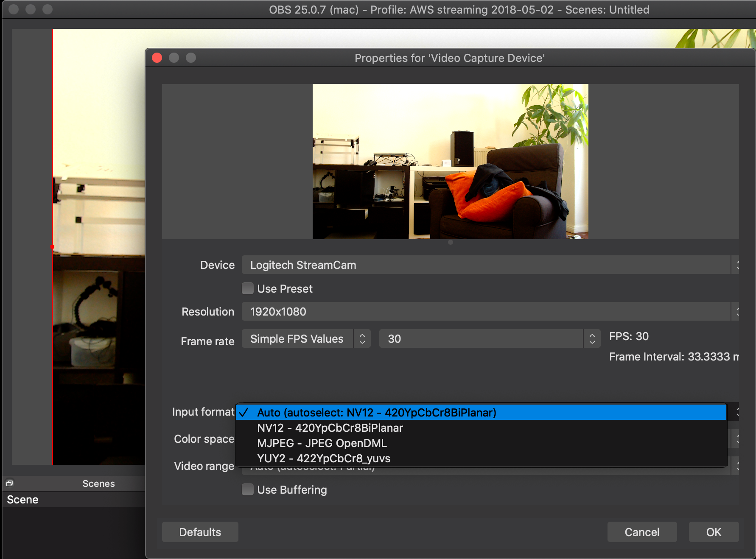Select the Auto autoselect input format option
The width and height of the screenshot is (756, 559).
click(376, 413)
